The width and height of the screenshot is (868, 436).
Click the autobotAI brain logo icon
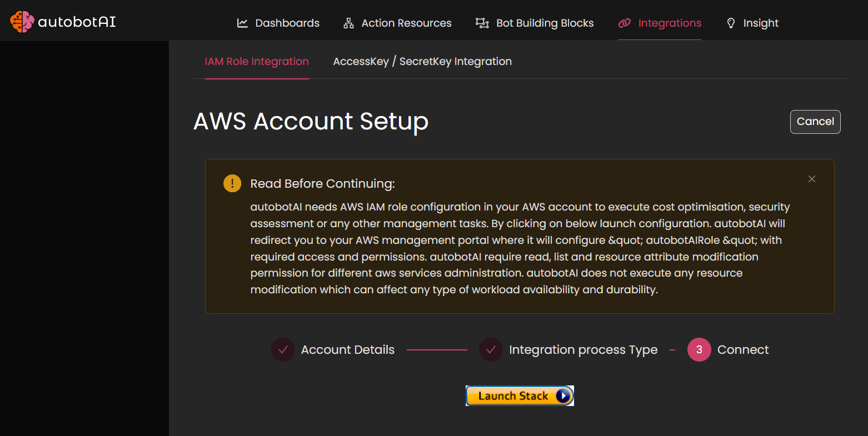click(x=22, y=22)
